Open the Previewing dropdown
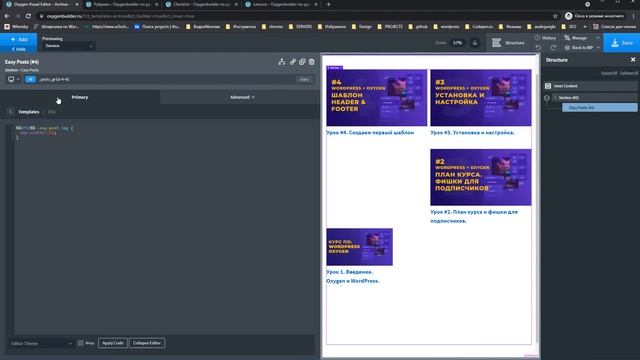Screen dimensions: 640x360 click(68, 46)
